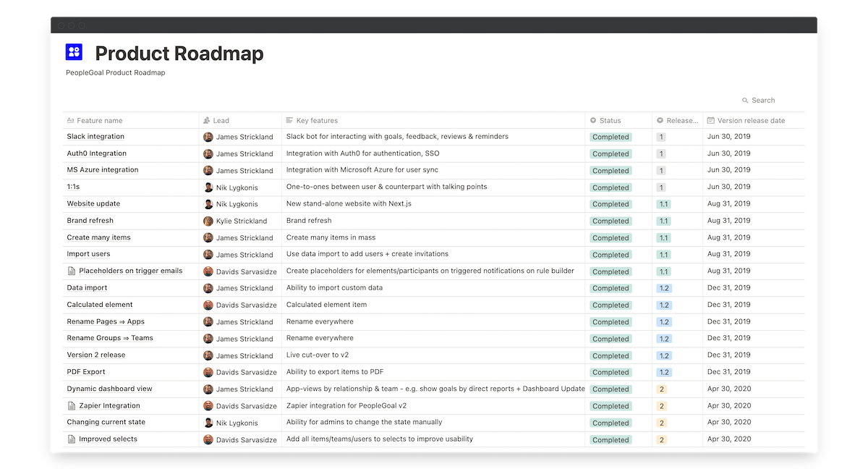Image resolution: width=868 pixels, height=469 pixels.
Task: Select the Dynamic dashboard view feature name
Action: 110,389
